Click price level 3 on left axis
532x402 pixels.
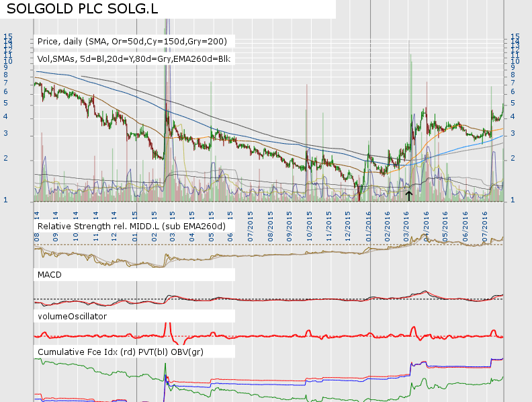(5, 133)
